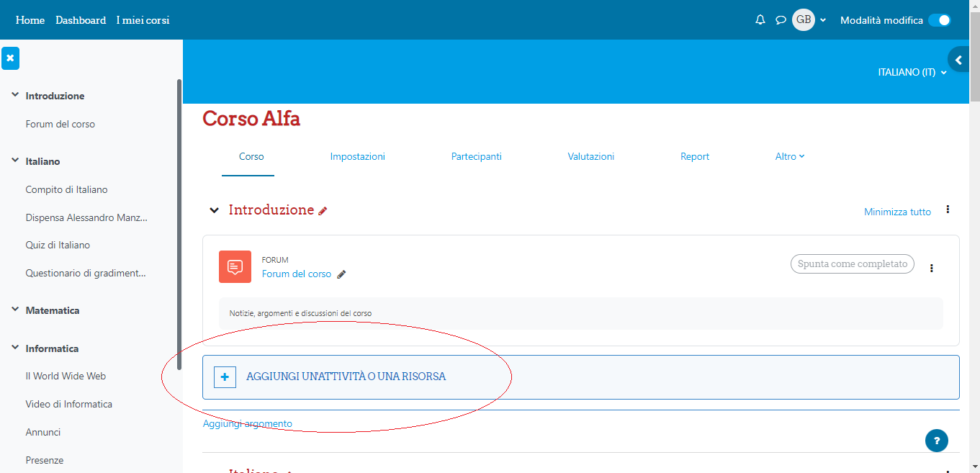Click Italiano section name in index
980x473 pixels.
42,161
